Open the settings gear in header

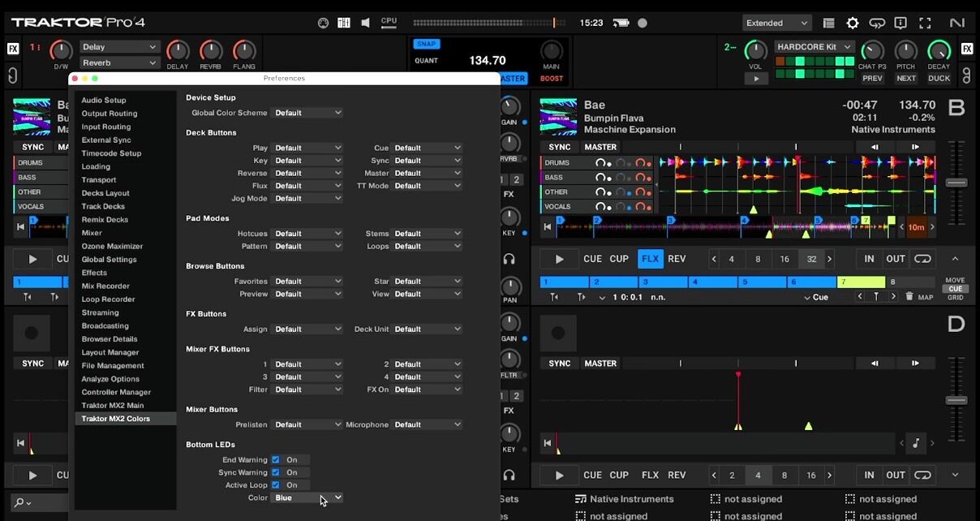[853, 23]
